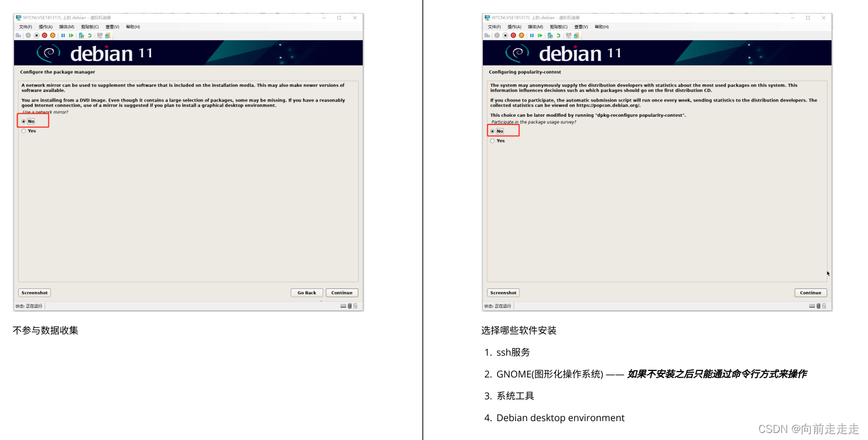This screenshot has width=868, height=440.
Task: Click orange Save icon in popularity-contest window
Action: [521, 35]
